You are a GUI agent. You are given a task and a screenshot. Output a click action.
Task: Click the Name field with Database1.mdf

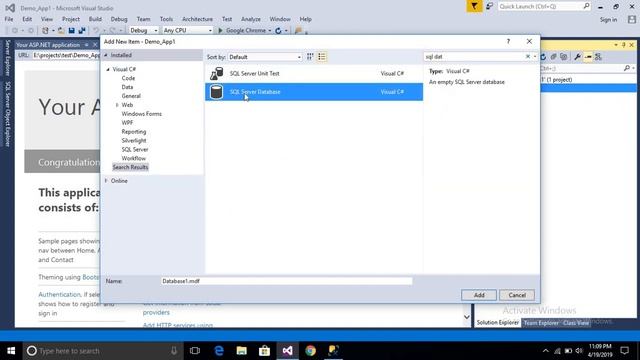pyautogui.click(x=287, y=281)
